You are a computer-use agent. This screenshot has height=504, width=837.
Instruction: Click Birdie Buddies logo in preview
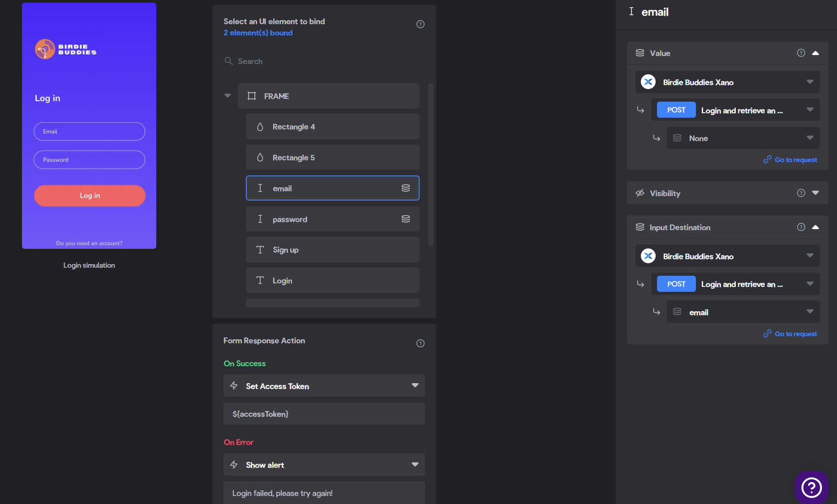[x=66, y=49]
